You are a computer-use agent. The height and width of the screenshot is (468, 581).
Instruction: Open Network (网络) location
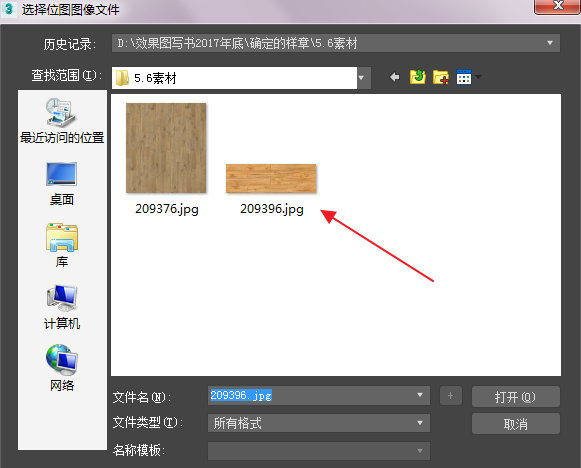tap(62, 368)
